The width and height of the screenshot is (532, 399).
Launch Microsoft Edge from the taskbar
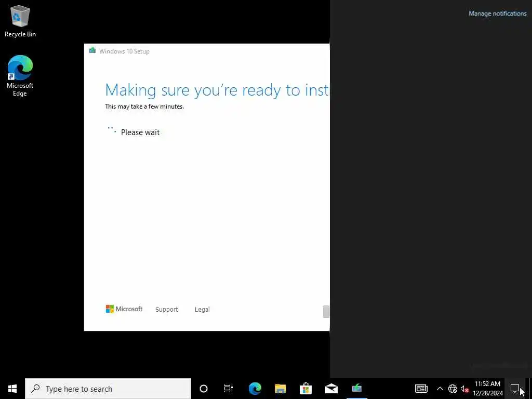pos(255,389)
